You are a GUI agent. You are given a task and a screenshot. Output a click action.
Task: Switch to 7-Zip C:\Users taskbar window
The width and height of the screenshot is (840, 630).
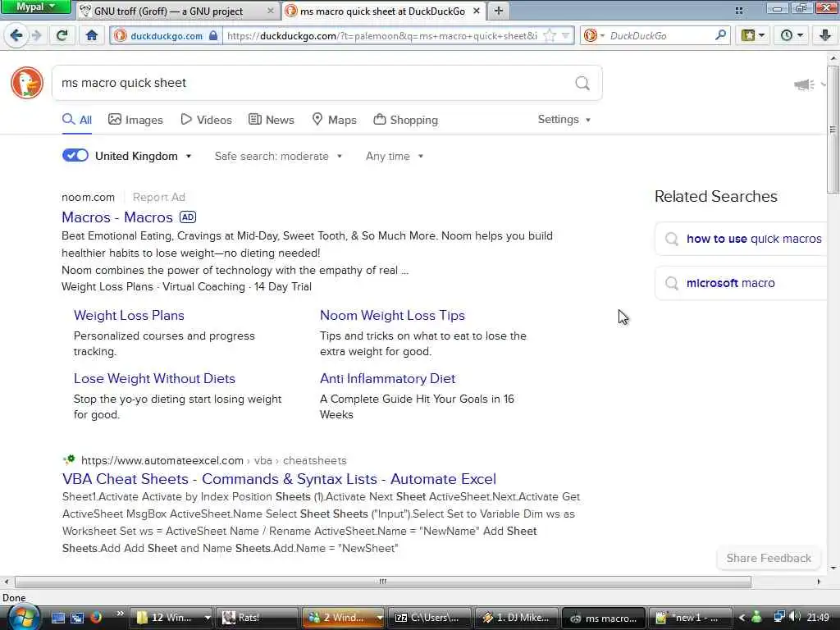click(430, 618)
